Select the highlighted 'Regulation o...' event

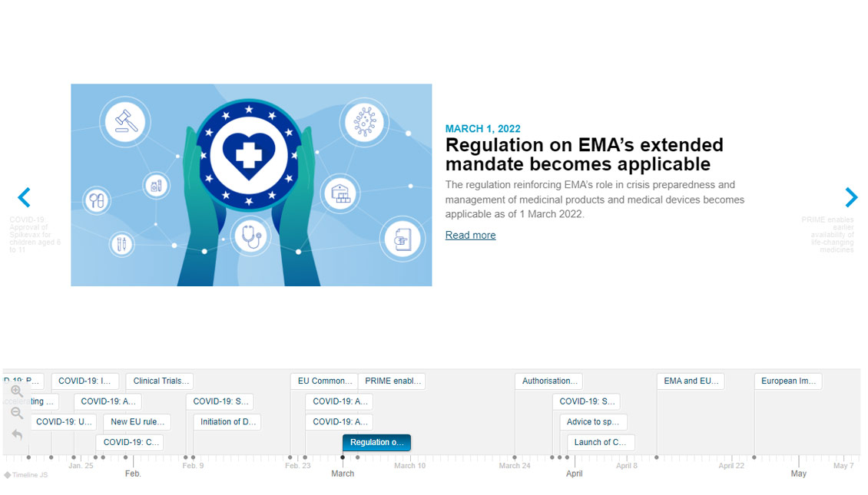click(376, 442)
